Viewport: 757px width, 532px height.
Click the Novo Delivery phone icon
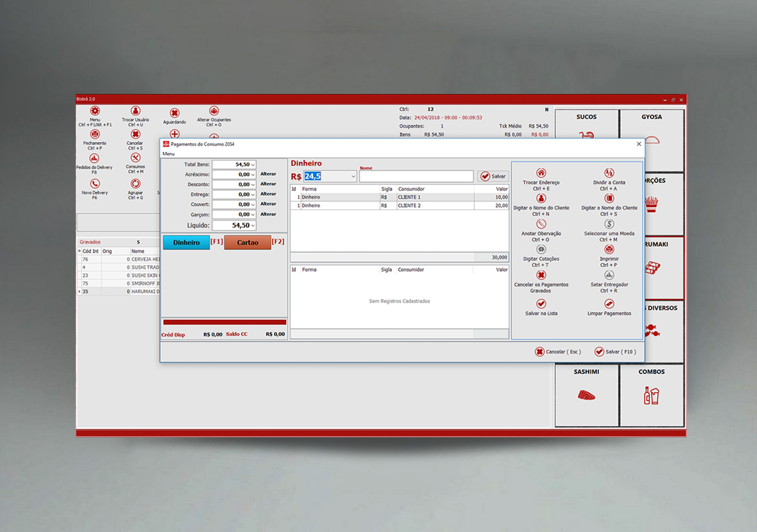(x=95, y=184)
